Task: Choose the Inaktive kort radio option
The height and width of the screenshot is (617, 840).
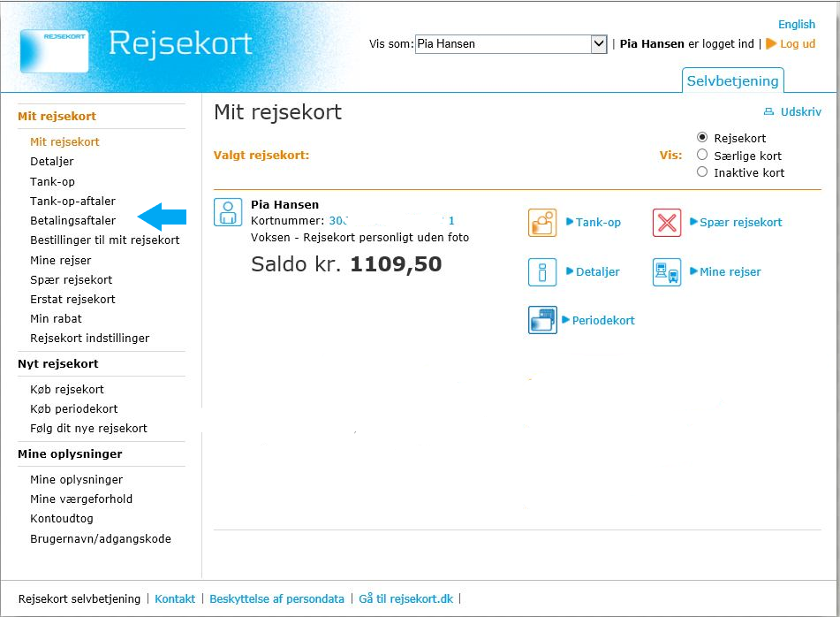Action: click(702, 172)
